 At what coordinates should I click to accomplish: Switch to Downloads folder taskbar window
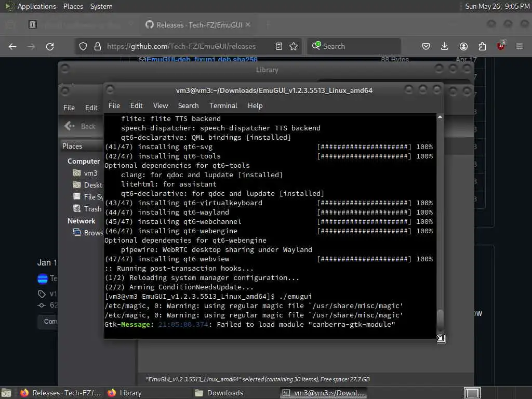tap(235, 393)
